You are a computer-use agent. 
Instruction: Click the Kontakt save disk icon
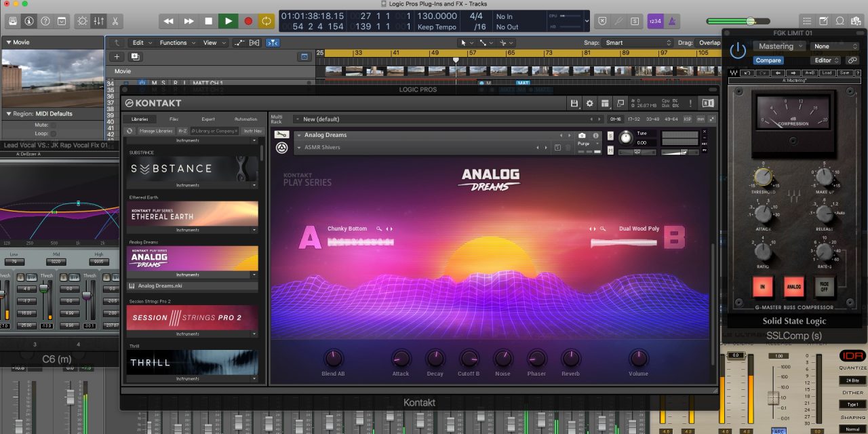coord(574,103)
